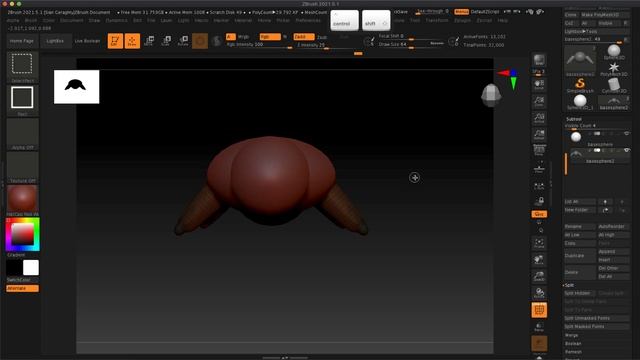
Task: Toggle the Zadd button
Action: (x=304, y=37)
